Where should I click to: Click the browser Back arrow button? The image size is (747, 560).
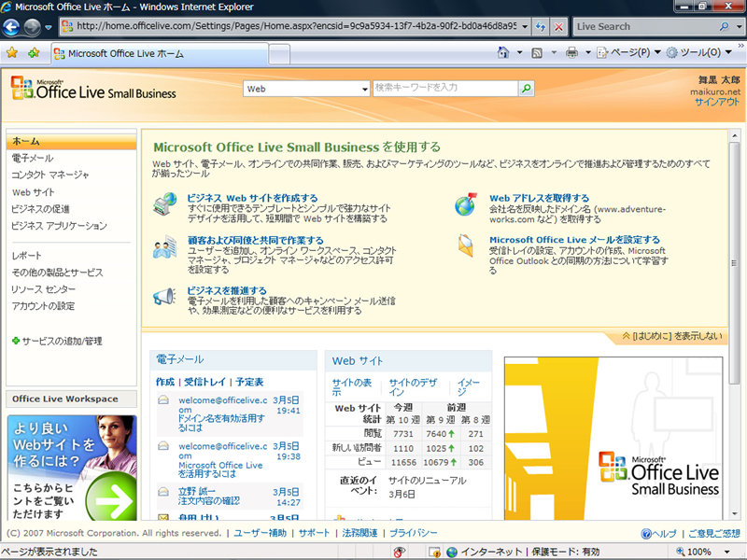11,27
